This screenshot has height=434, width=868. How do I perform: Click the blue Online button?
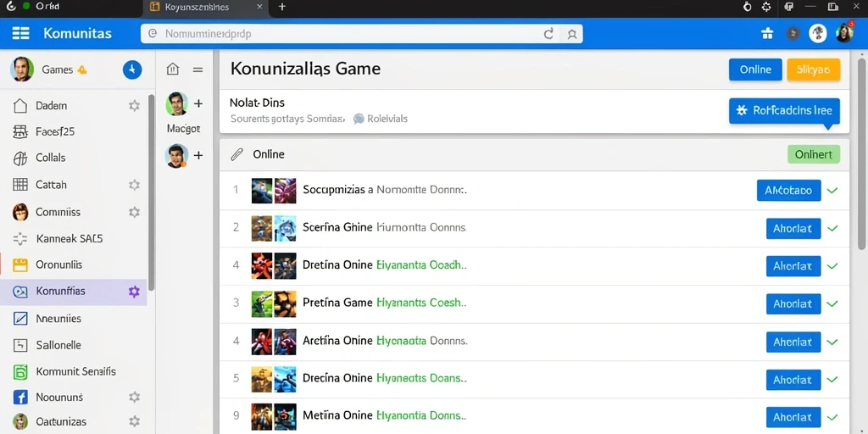pos(755,70)
